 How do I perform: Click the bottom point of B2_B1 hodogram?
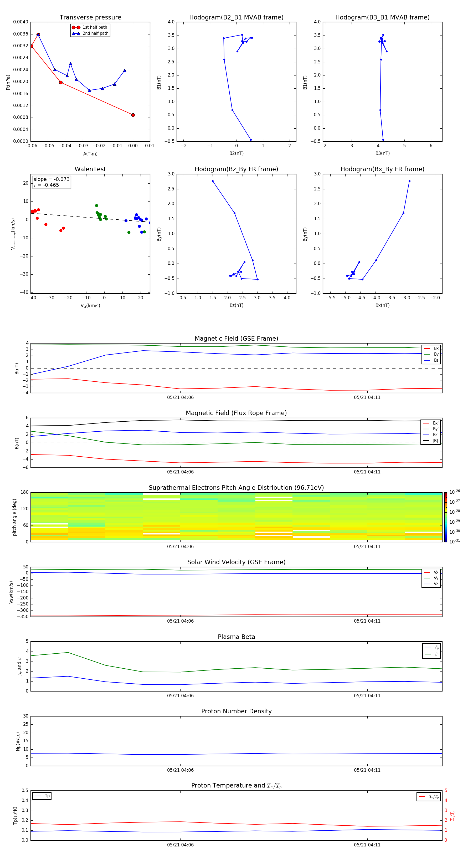(x=250, y=139)
